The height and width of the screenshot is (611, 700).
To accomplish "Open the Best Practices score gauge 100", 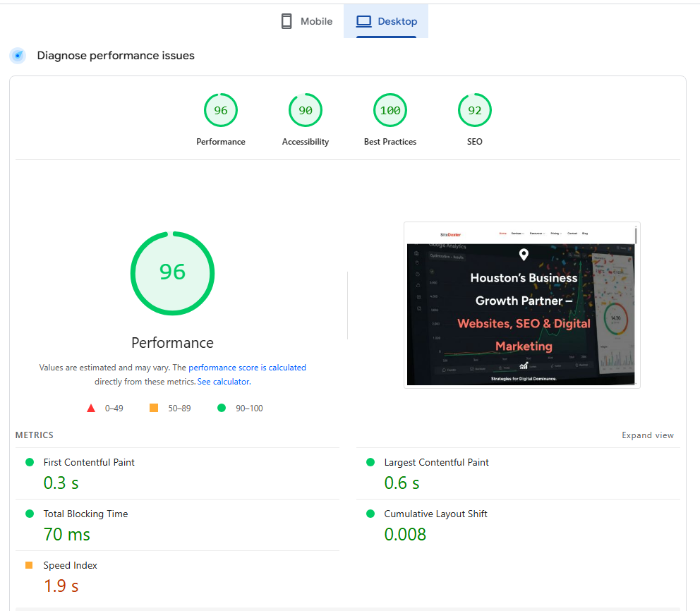I will 390,110.
